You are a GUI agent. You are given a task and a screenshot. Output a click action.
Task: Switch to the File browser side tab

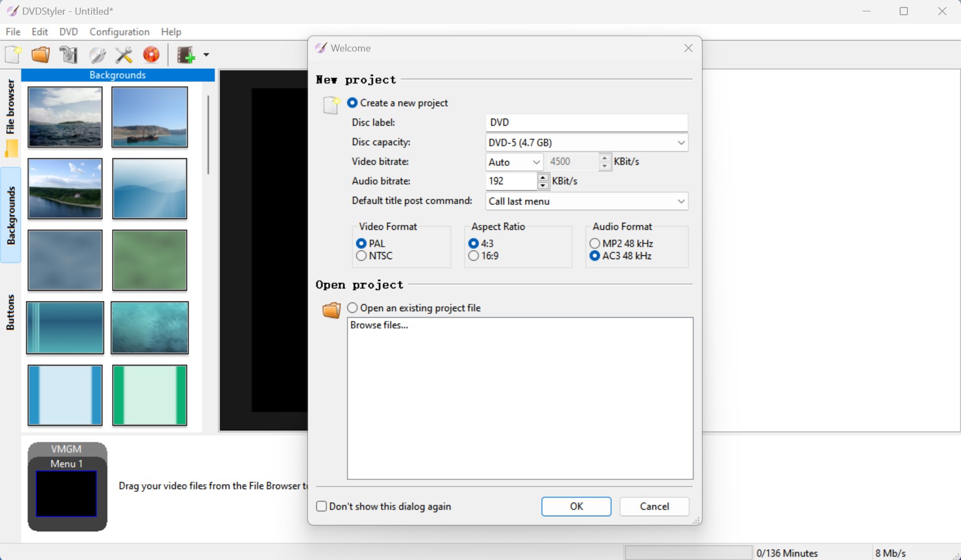(10, 117)
